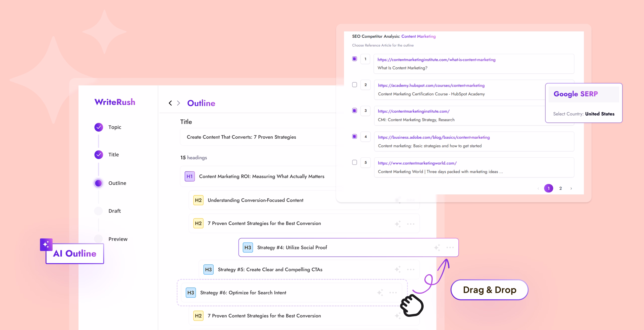Viewport: 644px width, 330px height.
Task: Click page 2 pagination button
Action: [x=560, y=188]
